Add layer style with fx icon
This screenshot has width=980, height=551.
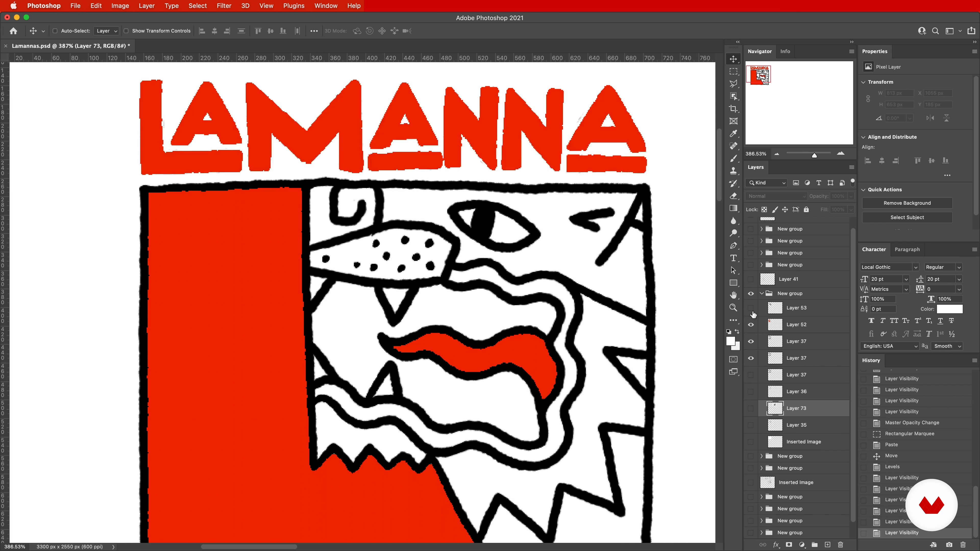click(x=776, y=545)
